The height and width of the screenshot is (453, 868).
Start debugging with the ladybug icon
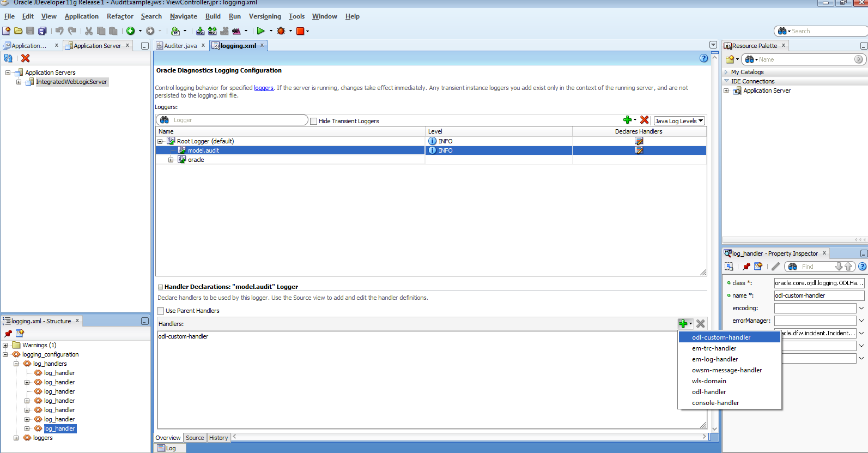(x=281, y=31)
